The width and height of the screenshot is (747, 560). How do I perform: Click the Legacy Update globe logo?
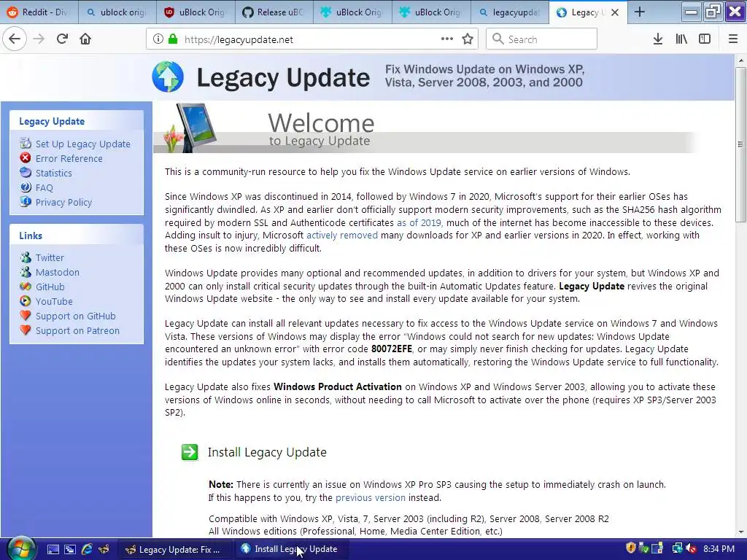pos(168,76)
